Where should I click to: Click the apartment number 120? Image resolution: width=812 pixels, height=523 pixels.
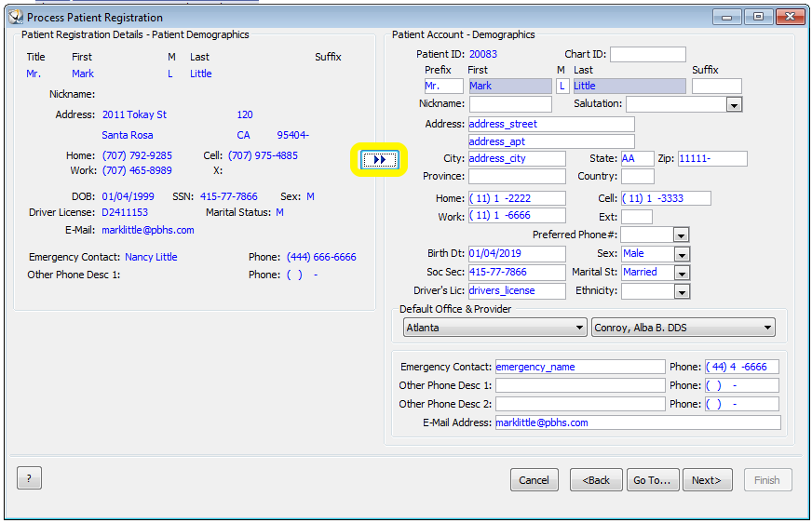coord(245,114)
